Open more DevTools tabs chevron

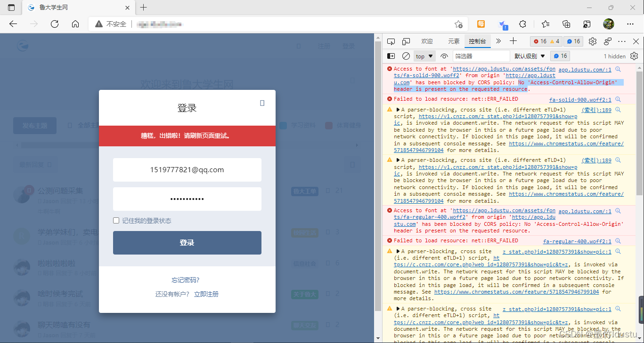pyautogui.click(x=498, y=41)
